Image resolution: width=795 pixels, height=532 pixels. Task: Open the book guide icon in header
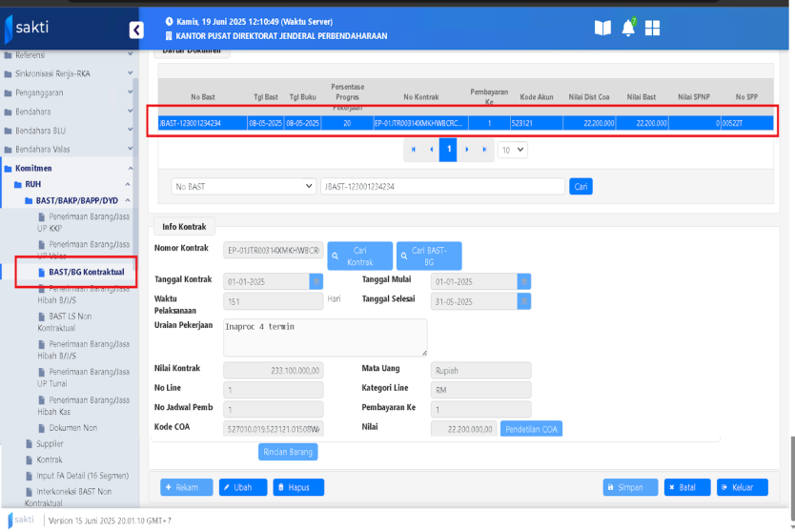(602, 28)
